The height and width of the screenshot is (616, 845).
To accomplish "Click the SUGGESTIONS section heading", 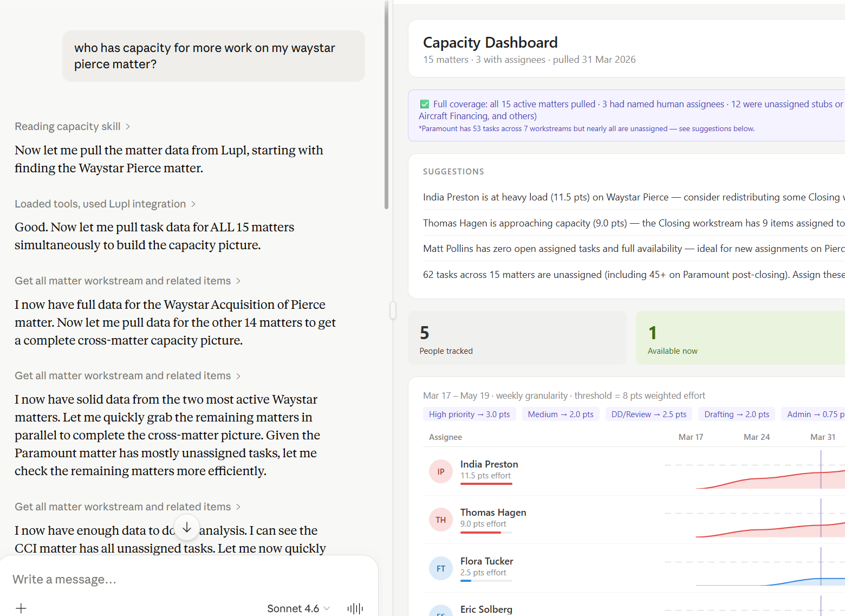I will pos(453,171).
